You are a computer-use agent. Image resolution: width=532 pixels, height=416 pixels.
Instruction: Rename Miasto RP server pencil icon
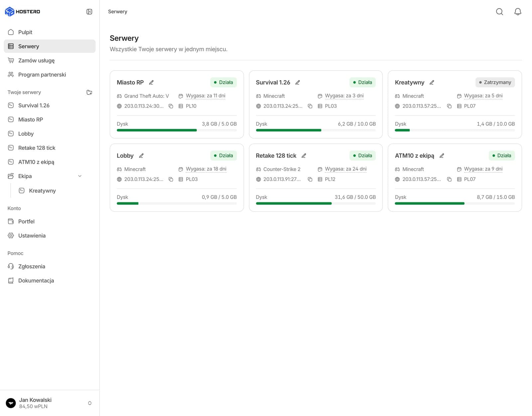tap(151, 82)
